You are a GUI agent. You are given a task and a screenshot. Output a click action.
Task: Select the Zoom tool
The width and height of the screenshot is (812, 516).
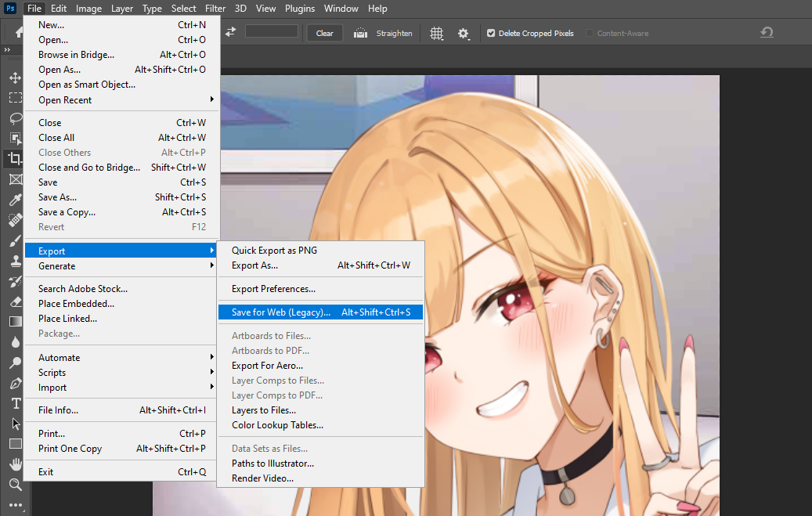click(16, 485)
